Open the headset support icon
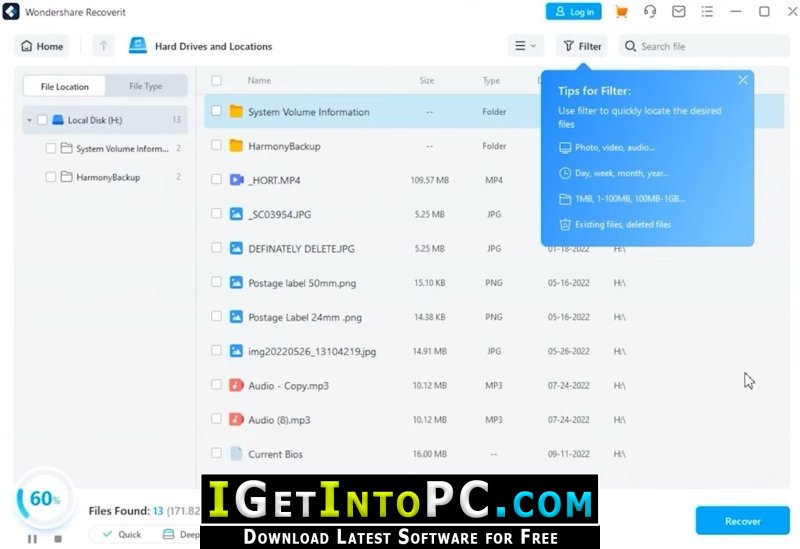 click(x=649, y=12)
